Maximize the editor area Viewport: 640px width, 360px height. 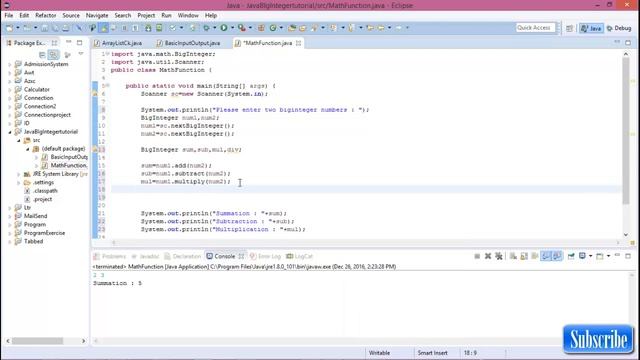pos(628,42)
